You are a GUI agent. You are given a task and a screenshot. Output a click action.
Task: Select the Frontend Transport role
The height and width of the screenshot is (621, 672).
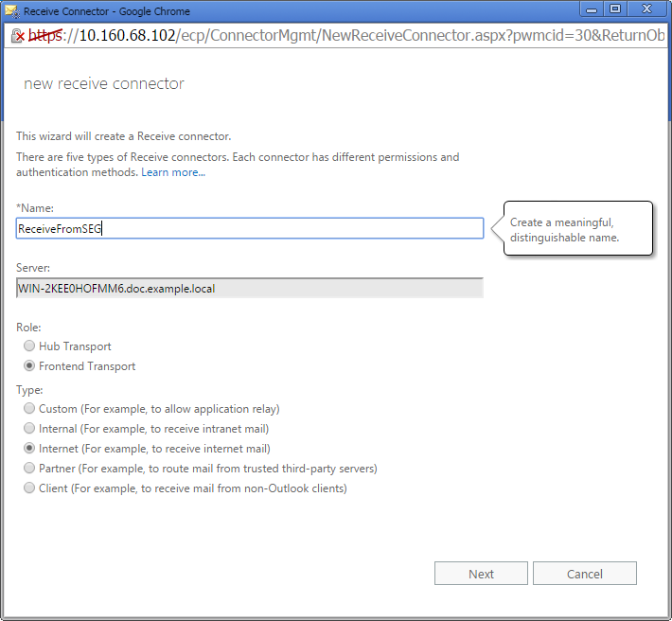(x=29, y=366)
